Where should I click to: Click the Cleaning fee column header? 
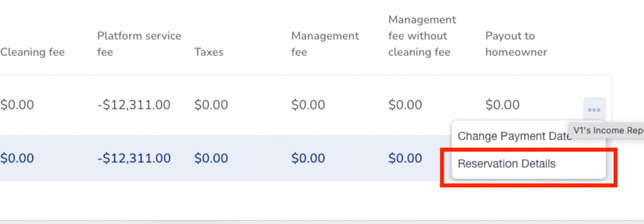pos(32,52)
